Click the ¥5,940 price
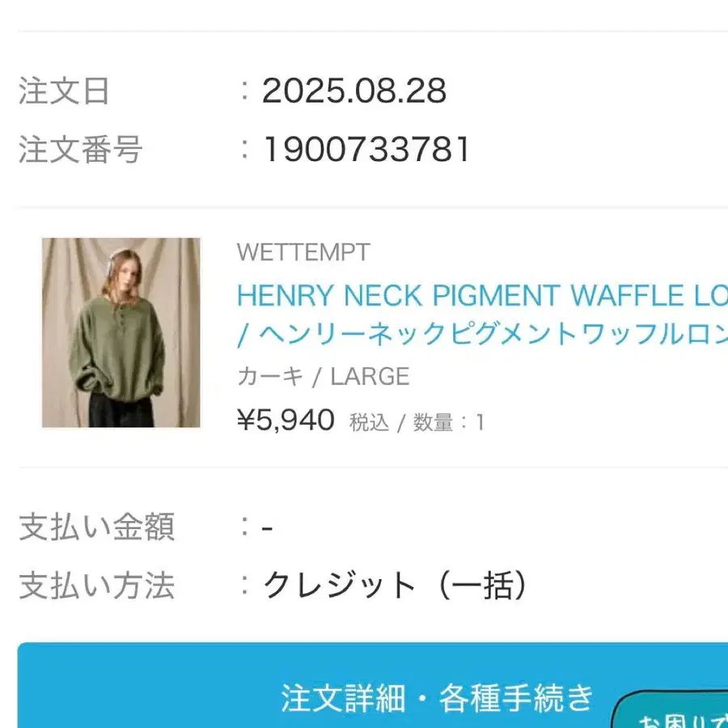Screen dimensions: 728x728 click(286, 420)
